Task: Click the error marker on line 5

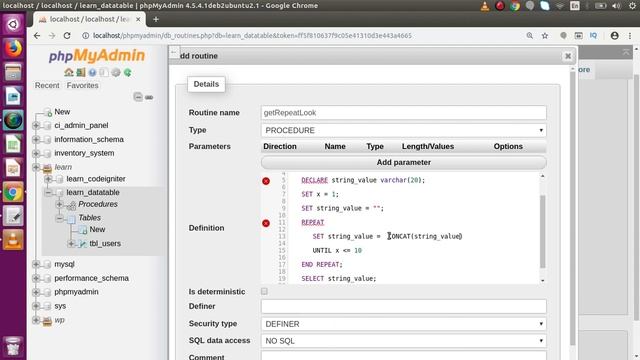Action: coord(266,181)
